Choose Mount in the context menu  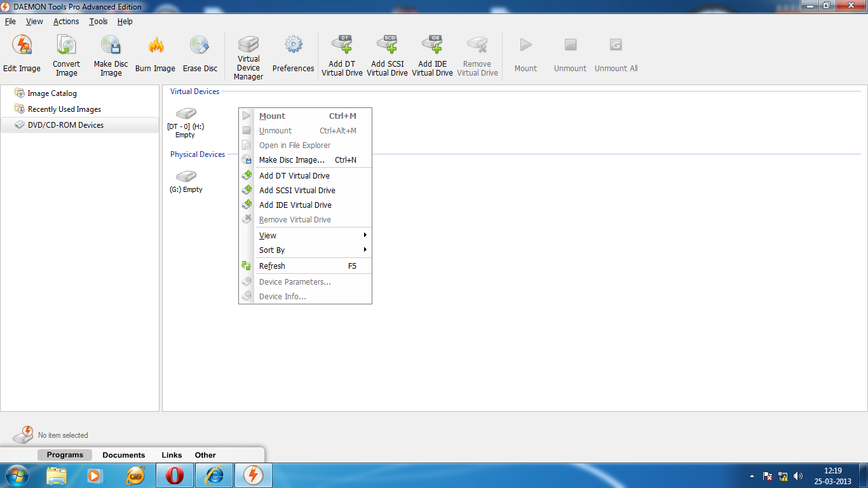pyautogui.click(x=305, y=116)
